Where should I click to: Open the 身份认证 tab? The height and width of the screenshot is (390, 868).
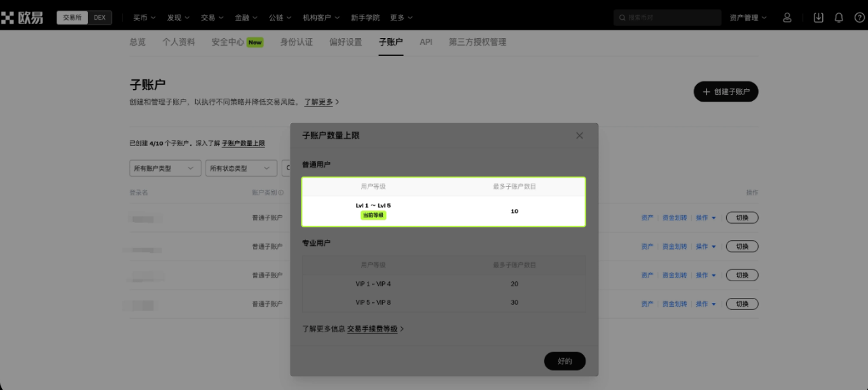tap(296, 42)
